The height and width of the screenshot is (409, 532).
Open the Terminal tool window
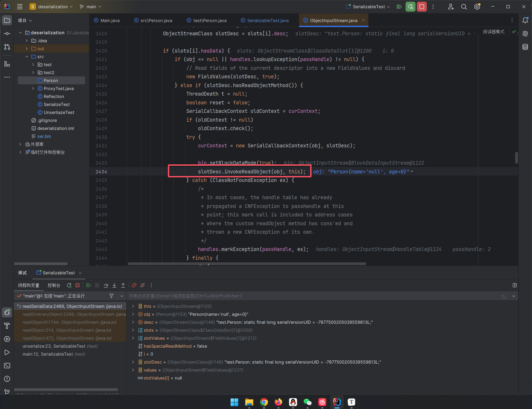7,366
